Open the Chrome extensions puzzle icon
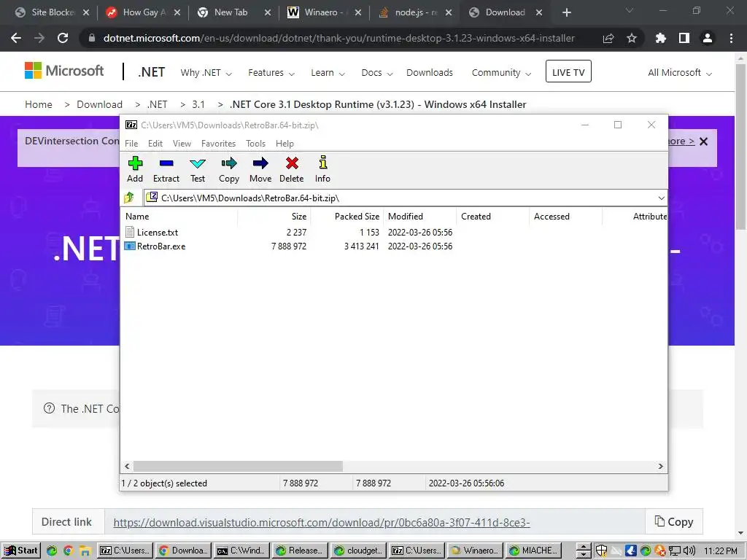This screenshot has width=747, height=560. [661, 38]
